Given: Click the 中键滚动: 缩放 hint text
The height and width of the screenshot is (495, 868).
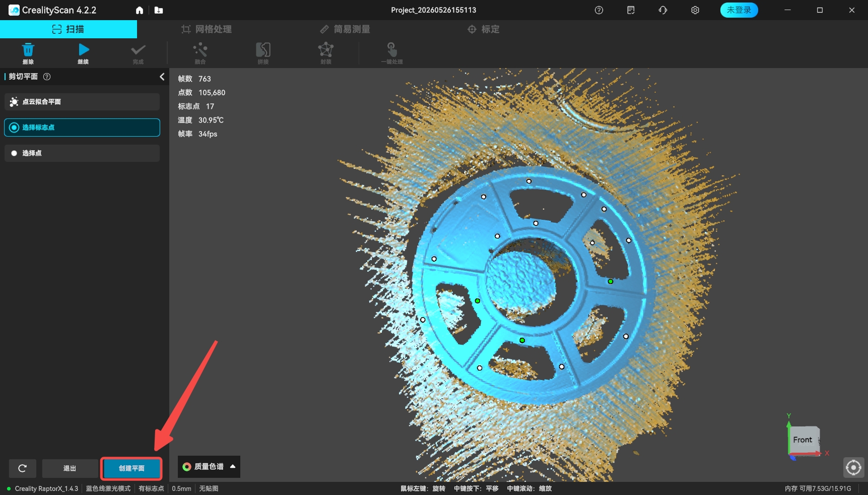Looking at the screenshot, I should pyautogui.click(x=529, y=488).
